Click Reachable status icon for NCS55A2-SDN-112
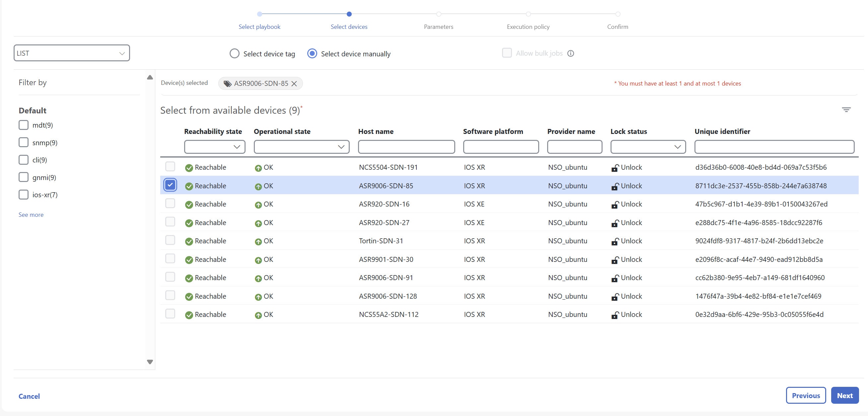 [x=189, y=315]
